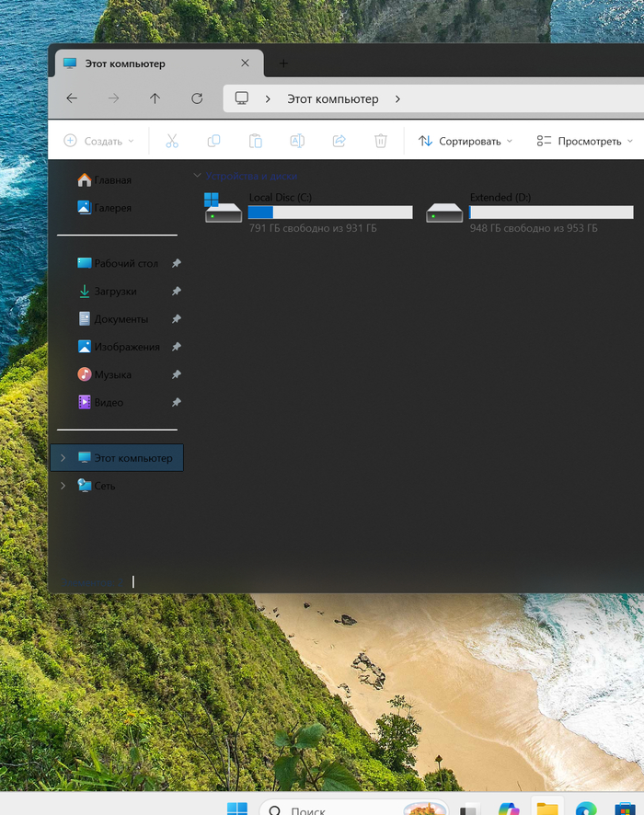Go forward with the right arrow button
The height and width of the screenshot is (815, 644).
point(113,98)
